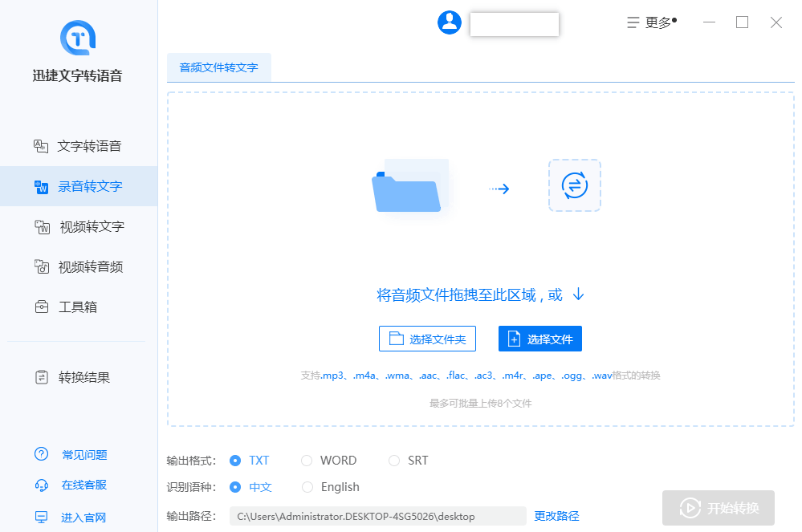Click the 选择文件 blue button
802x532 pixels.
tap(539, 338)
